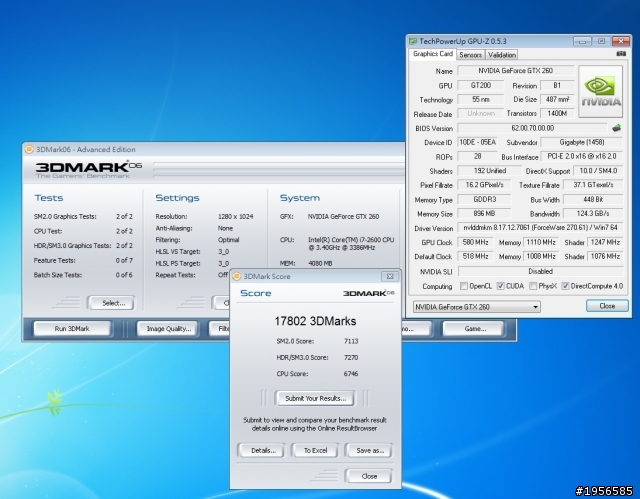This screenshot has width=640, height=499.
Task: Click the BIOS Version field 62.00.70.00.00
Action: click(533, 128)
